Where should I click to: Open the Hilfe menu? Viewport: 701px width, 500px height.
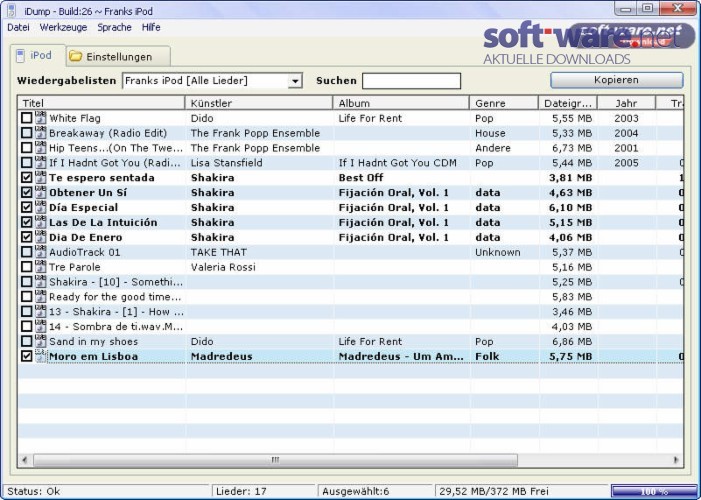pos(151,27)
